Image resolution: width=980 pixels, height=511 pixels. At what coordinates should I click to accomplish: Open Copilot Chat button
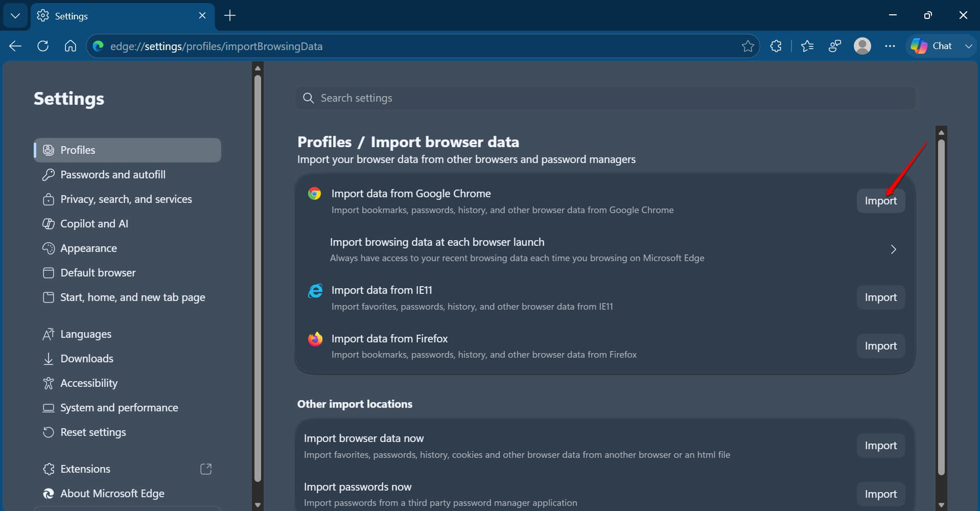point(931,46)
